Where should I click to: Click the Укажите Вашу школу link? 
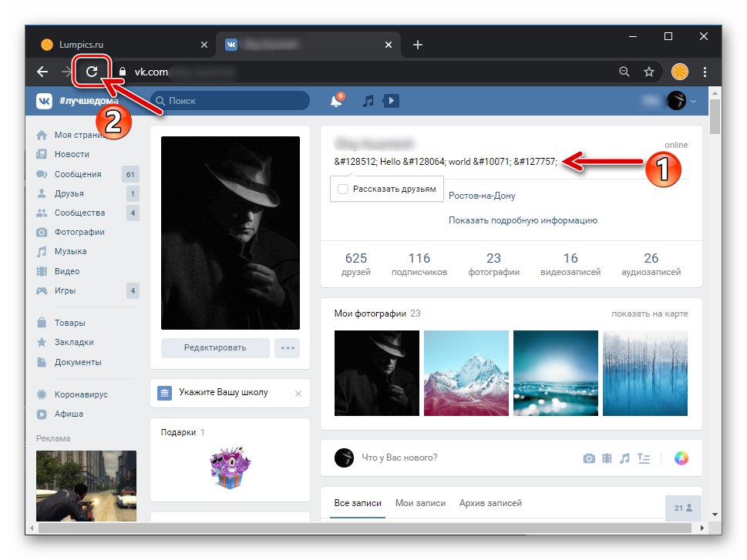pyautogui.click(x=223, y=392)
